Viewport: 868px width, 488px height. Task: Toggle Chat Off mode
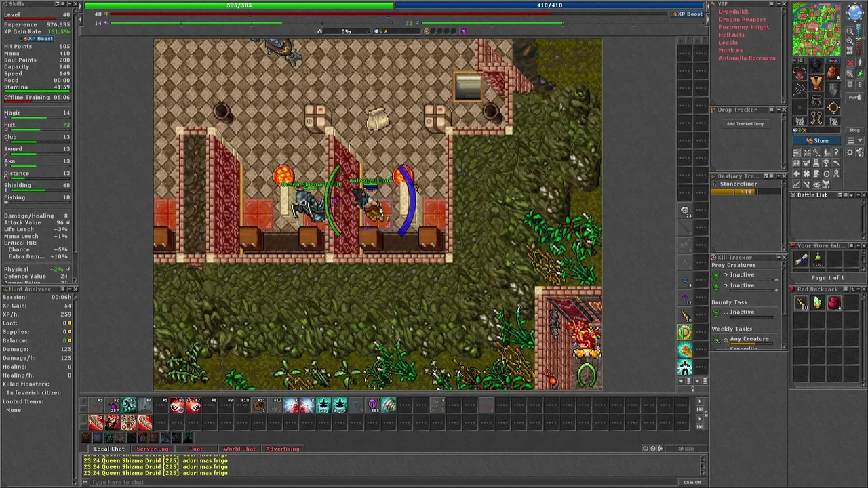click(692, 482)
